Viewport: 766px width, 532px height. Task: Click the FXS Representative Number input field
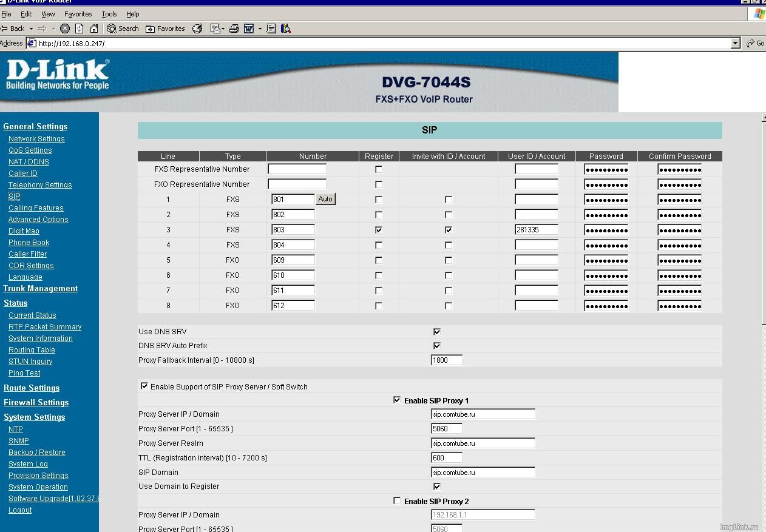tap(297, 169)
